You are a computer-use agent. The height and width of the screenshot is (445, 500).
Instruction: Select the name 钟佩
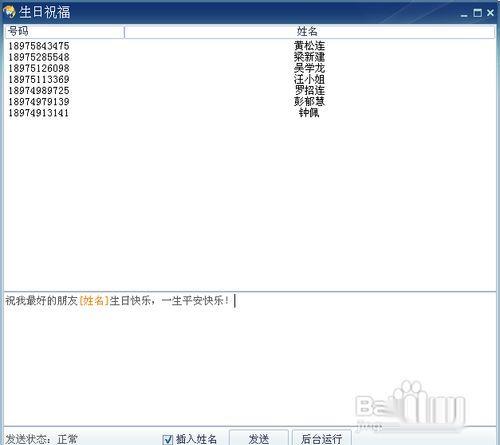click(309, 113)
